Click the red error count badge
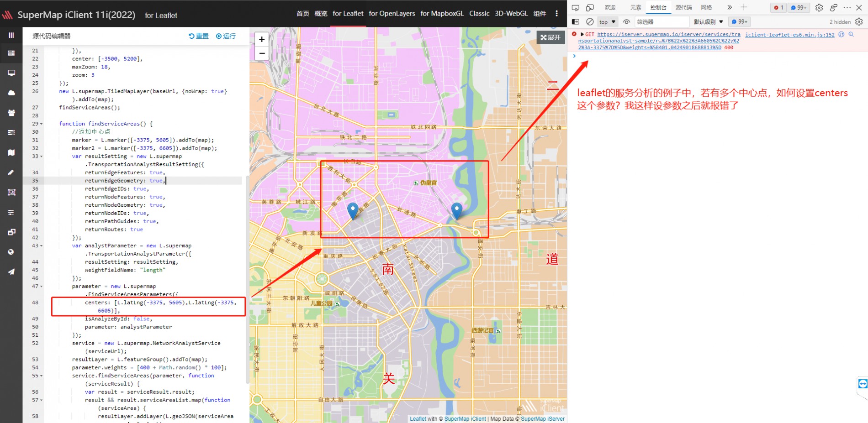Viewport: 868px width, 423px height. click(778, 8)
